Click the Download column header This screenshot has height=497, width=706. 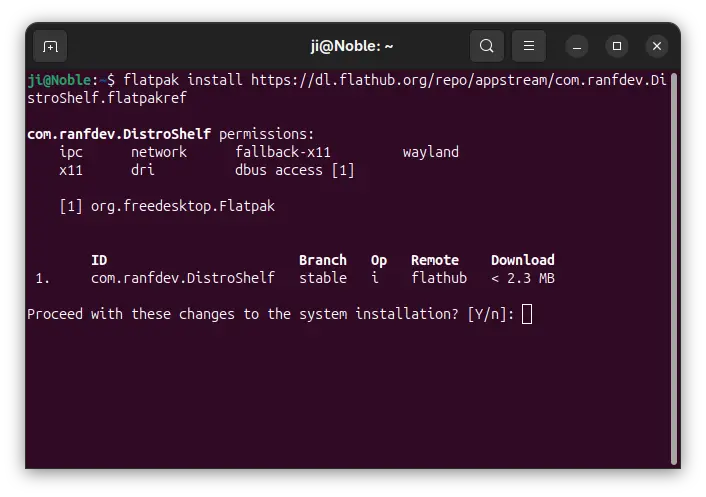point(523,260)
